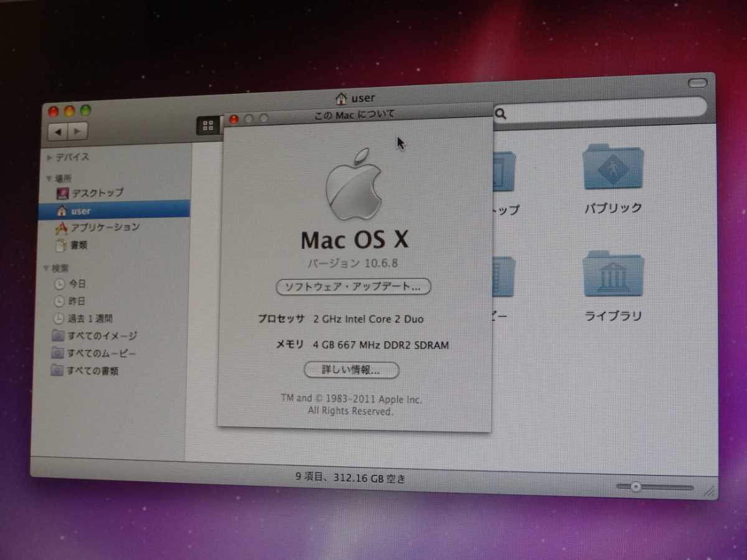Click the この Mac について title bar

[x=358, y=115]
